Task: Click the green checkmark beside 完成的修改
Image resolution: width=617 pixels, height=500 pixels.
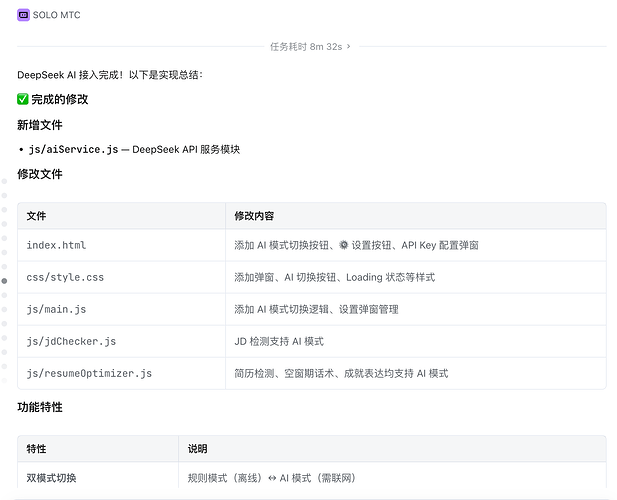Action: 23,99
